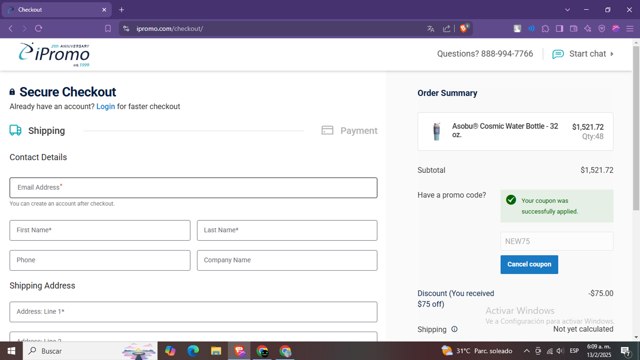Click the Asobu water bottle thumbnail
Image resolution: width=640 pixels, height=360 pixels.
[x=437, y=131]
